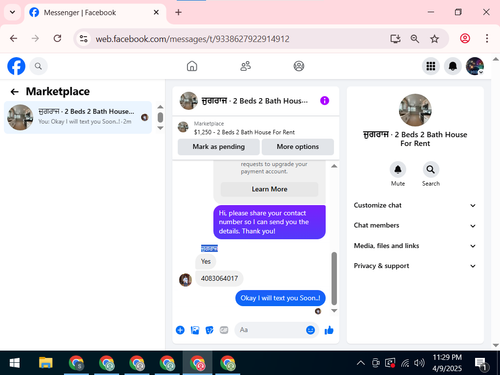Screen dimensions: 500x375
Task: Click the sender avatar beside 4083064017
Action: [x=185, y=280]
